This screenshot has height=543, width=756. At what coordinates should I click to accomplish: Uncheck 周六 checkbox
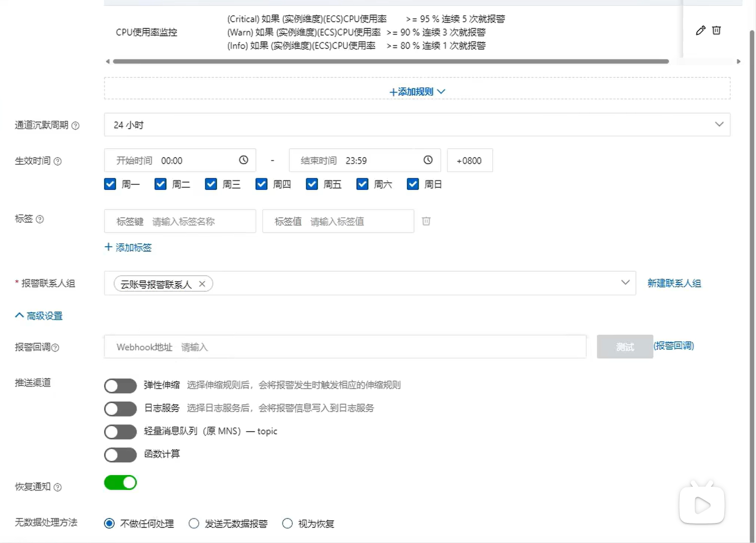click(x=362, y=184)
